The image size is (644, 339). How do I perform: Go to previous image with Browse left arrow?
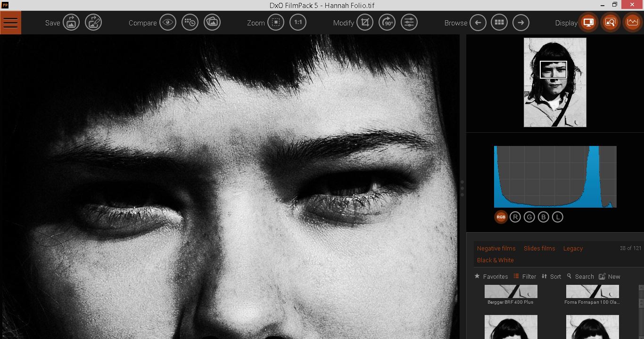(x=478, y=23)
